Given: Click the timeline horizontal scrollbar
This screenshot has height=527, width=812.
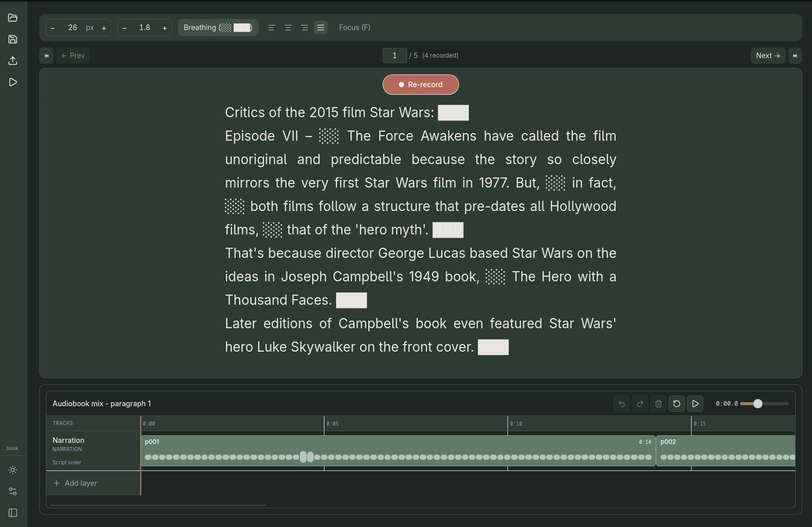Looking at the screenshot, I should pyautogui.click(x=158, y=505).
